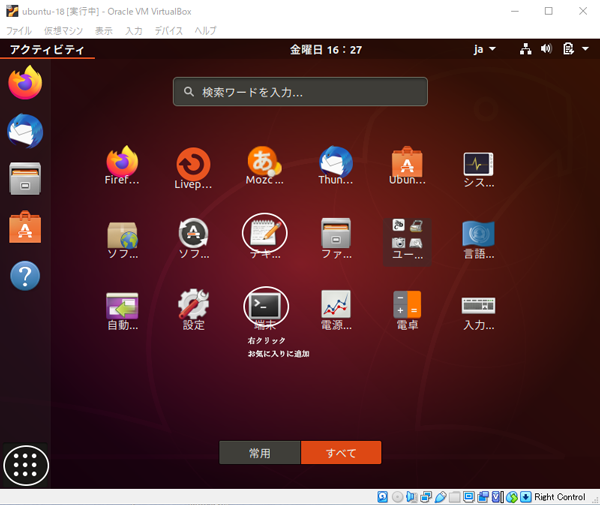The height and width of the screenshot is (505, 600).
Task: Open the Livepatch app
Action: click(193, 168)
